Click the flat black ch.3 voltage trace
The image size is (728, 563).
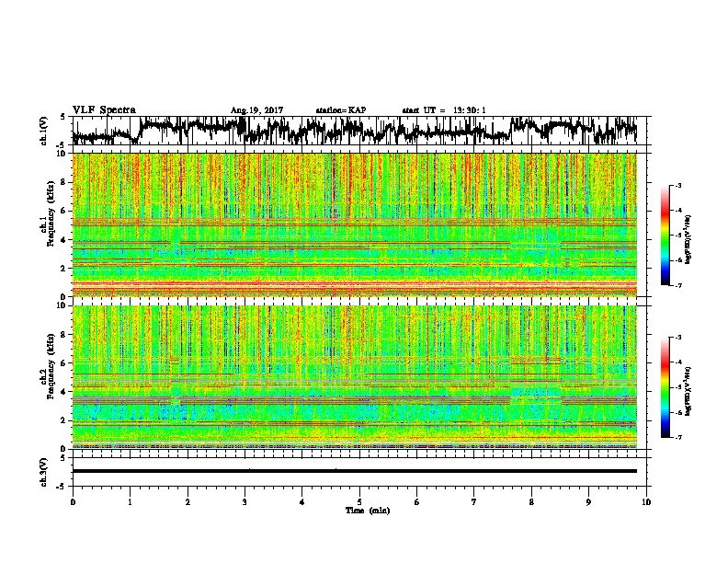pyautogui.click(x=354, y=471)
